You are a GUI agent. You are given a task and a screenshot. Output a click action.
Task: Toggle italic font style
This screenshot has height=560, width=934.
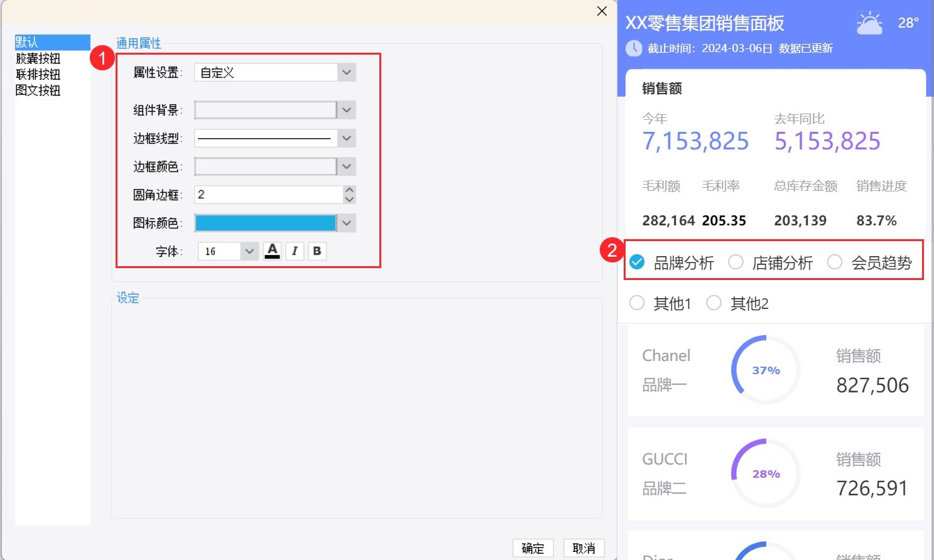(x=295, y=251)
